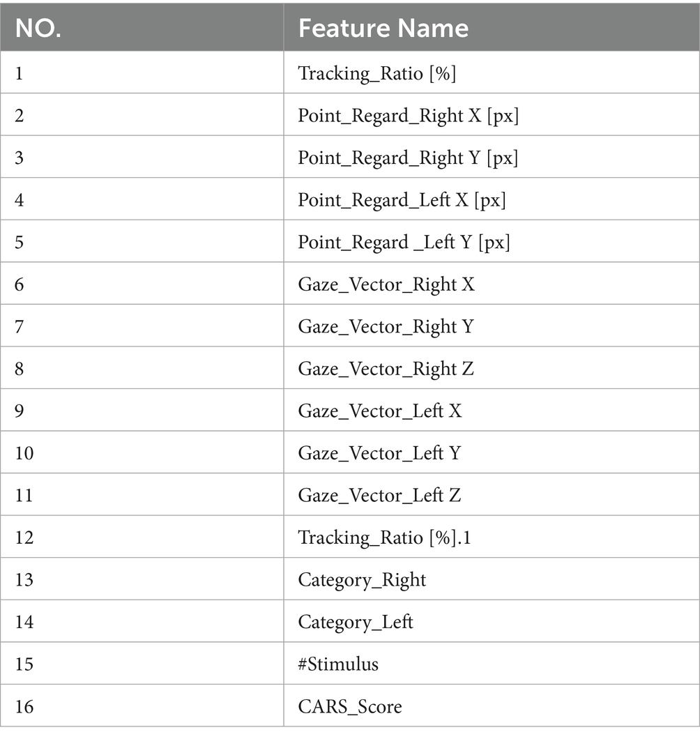This screenshot has width=700, height=739.
Task: Select Gaze_Vector_Right X feature name
Action: click(386, 284)
